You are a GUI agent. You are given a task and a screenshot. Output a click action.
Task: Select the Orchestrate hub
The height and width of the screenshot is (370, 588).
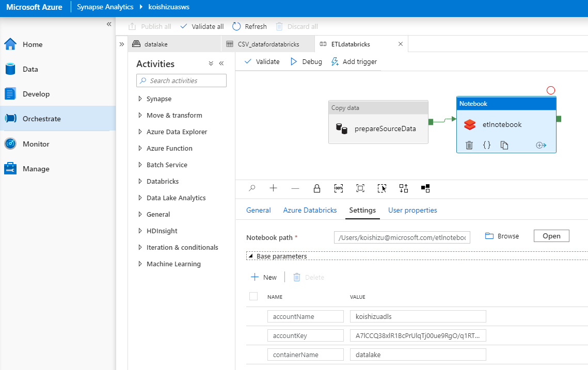[x=58, y=119]
